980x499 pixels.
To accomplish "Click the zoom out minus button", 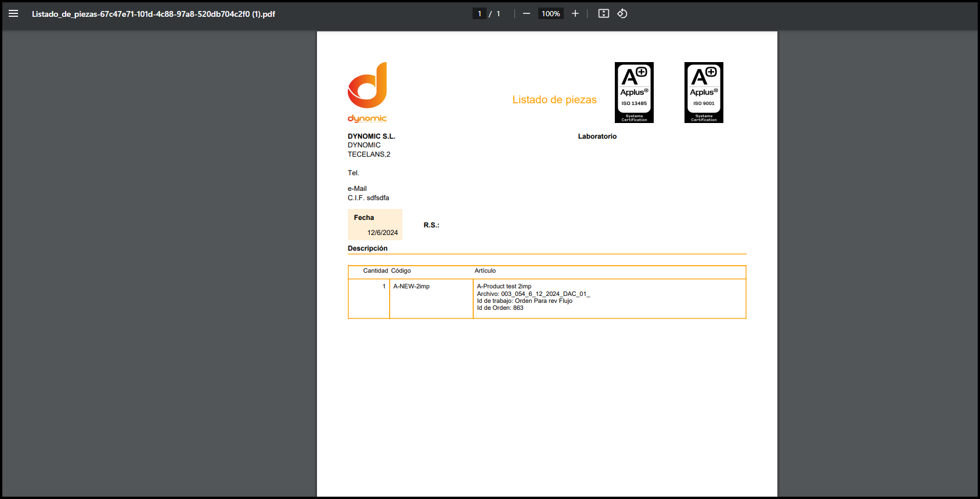I will 527,13.
